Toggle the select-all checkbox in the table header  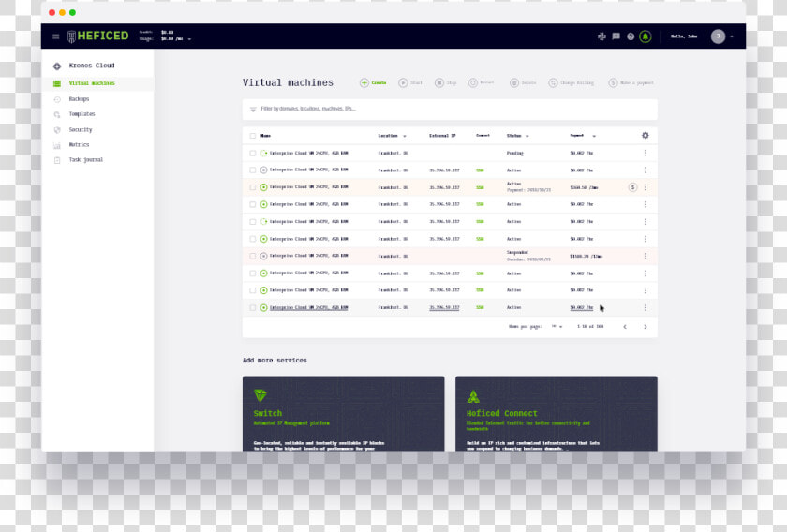(252, 136)
